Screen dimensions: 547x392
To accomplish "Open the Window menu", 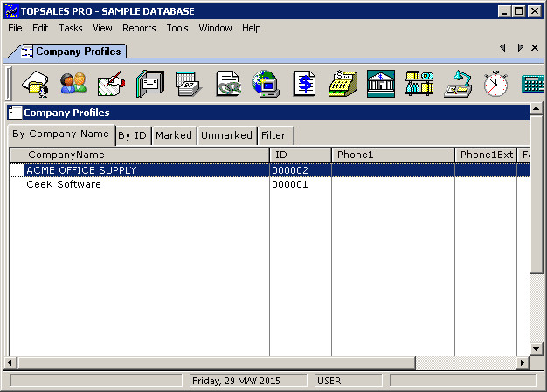I will pyautogui.click(x=215, y=28).
